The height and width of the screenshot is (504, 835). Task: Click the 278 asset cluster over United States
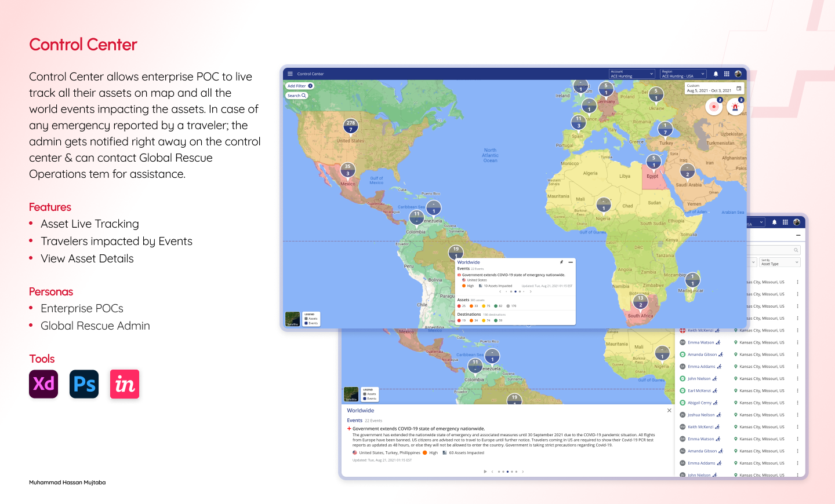351,126
